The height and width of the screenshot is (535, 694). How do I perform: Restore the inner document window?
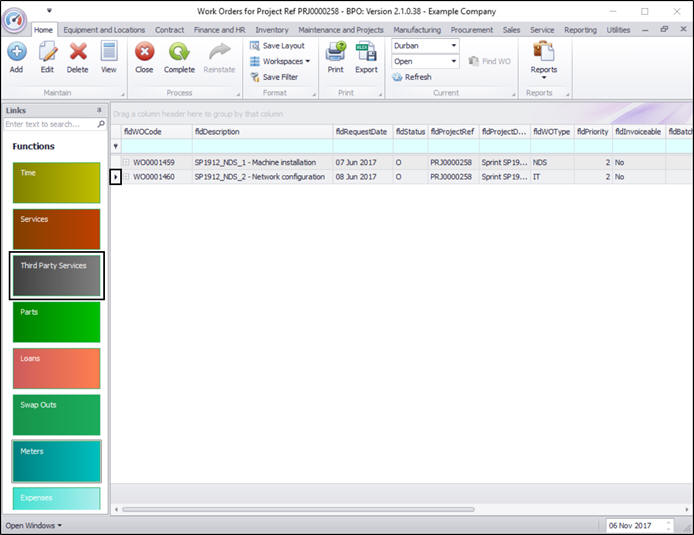(x=664, y=29)
